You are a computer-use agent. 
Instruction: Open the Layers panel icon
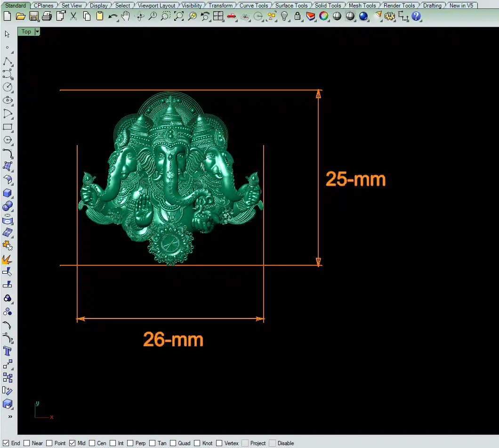[x=311, y=16]
